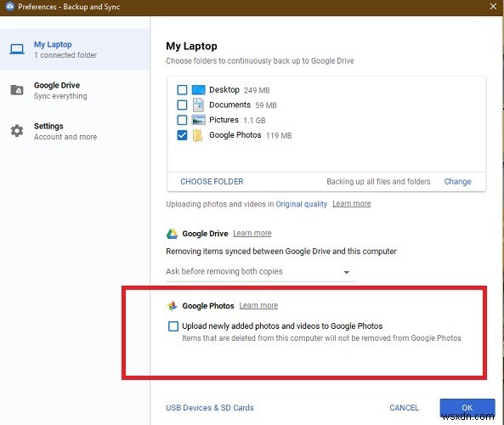Click the Documents folder icon
Image resolution: width=504 pixels, height=425 pixels.
click(198, 105)
